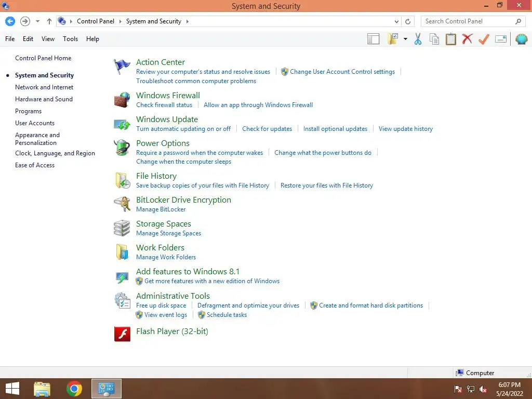
Task: Click Manage BitLocker link
Action: (x=161, y=210)
